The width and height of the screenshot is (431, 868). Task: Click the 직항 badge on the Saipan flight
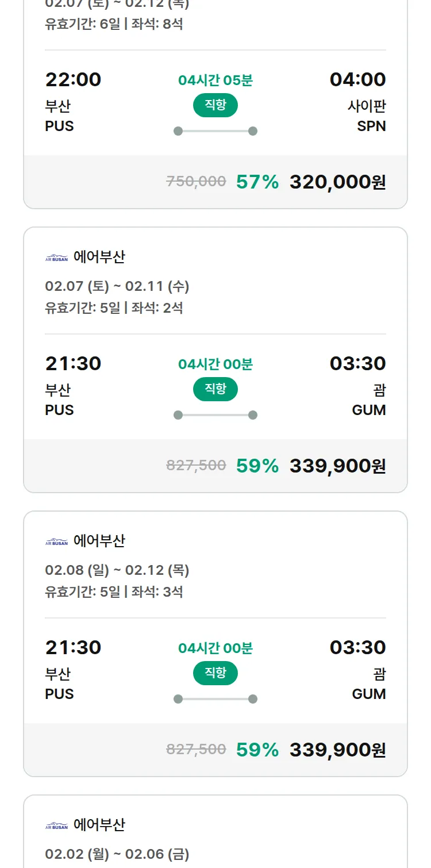[x=215, y=105]
